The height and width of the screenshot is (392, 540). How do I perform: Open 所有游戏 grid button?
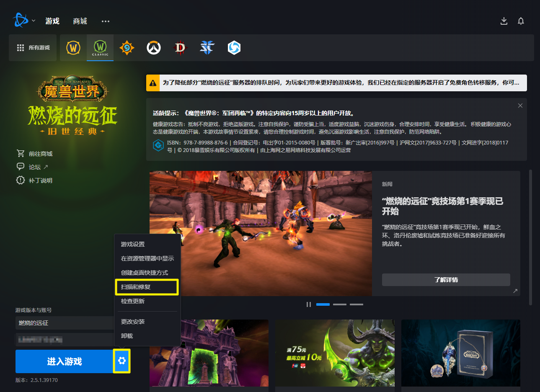click(33, 48)
